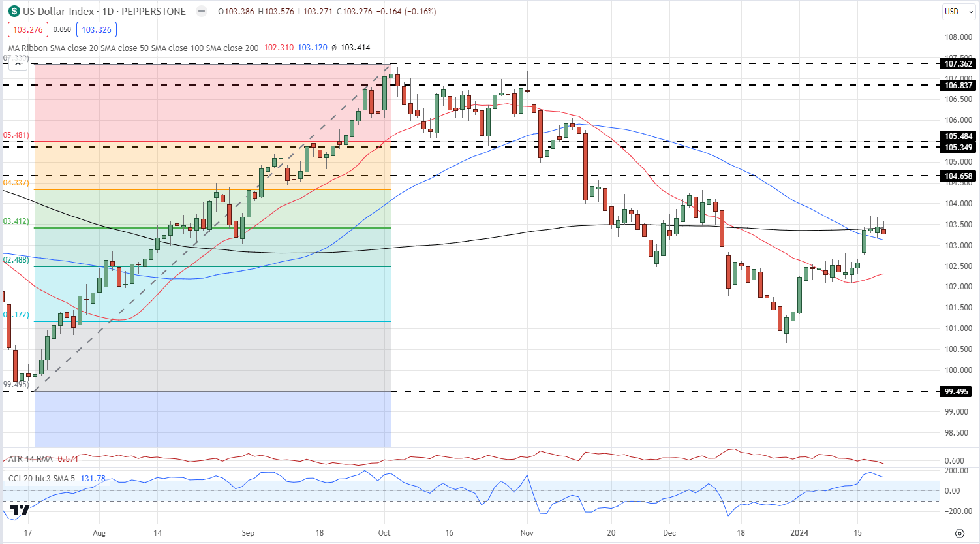Open the USD currency dropdown
The width and height of the screenshot is (980, 544).
point(959,11)
